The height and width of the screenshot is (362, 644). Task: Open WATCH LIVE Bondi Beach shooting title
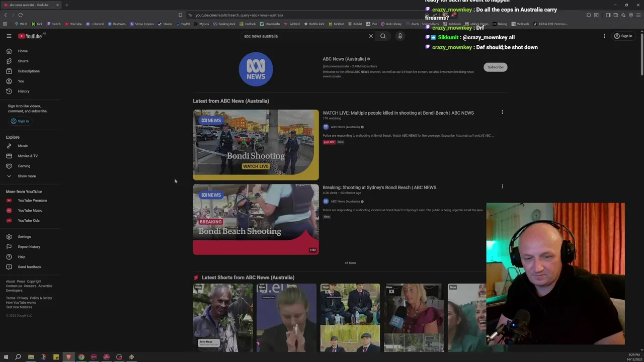coord(398,113)
